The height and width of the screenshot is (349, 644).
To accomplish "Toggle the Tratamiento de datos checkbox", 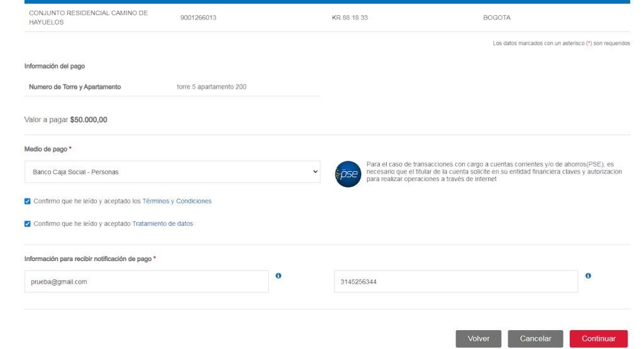I will point(27,223).
